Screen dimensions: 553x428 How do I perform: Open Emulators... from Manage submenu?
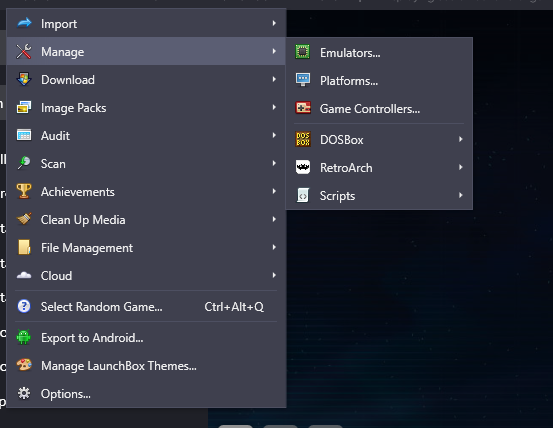379,52
